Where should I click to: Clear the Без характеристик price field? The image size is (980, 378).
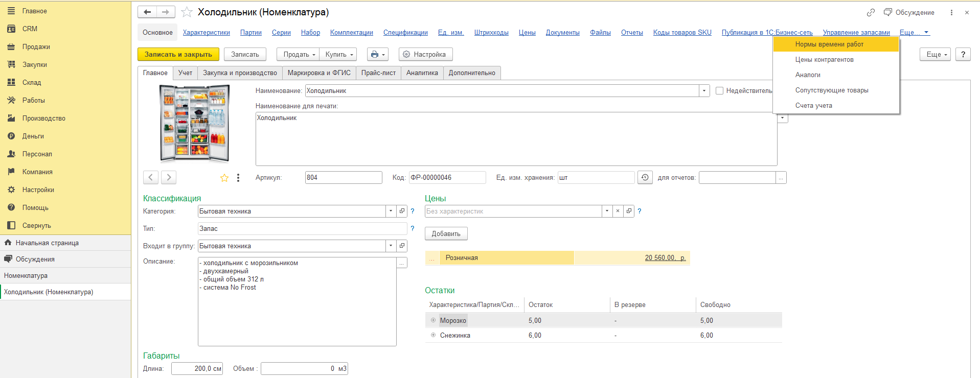pos(618,211)
